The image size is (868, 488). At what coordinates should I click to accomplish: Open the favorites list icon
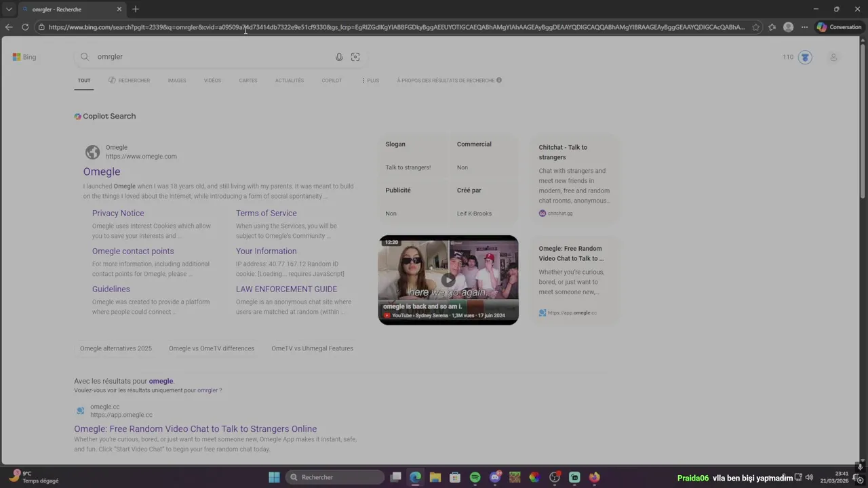(x=772, y=27)
